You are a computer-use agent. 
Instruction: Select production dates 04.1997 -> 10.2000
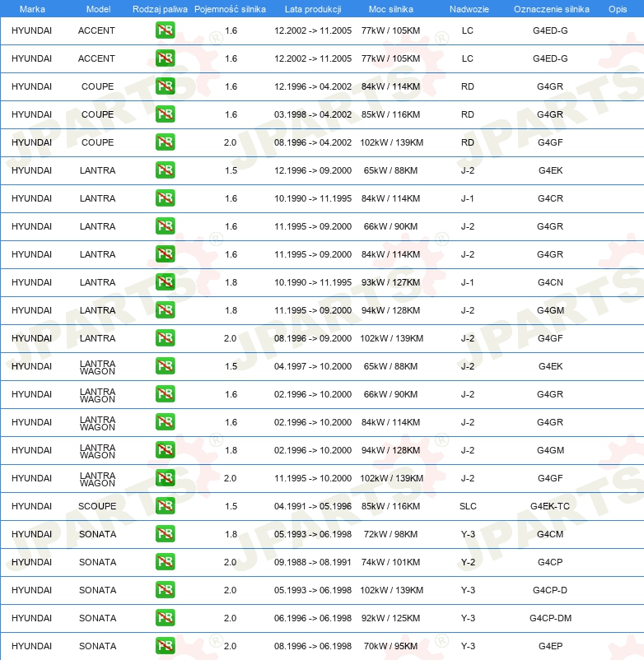point(313,366)
